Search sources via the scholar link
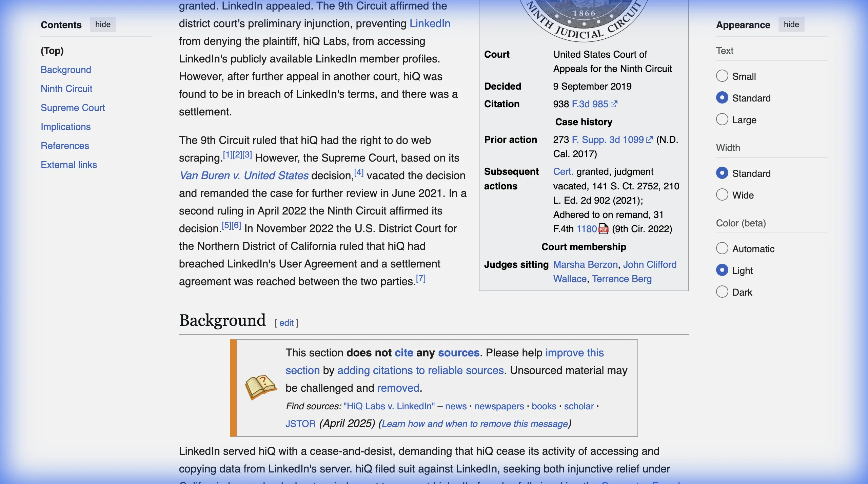The width and height of the screenshot is (868, 484). [x=579, y=406]
